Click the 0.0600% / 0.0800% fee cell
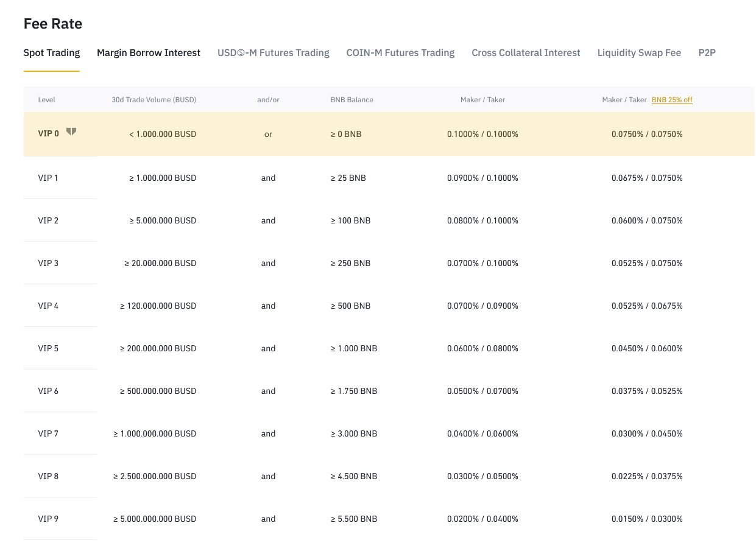 click(x=482, y=348)
